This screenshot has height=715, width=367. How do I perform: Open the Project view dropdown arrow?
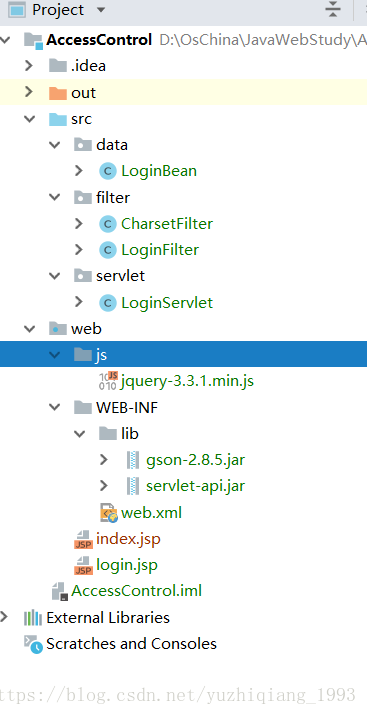pos(101,10)
